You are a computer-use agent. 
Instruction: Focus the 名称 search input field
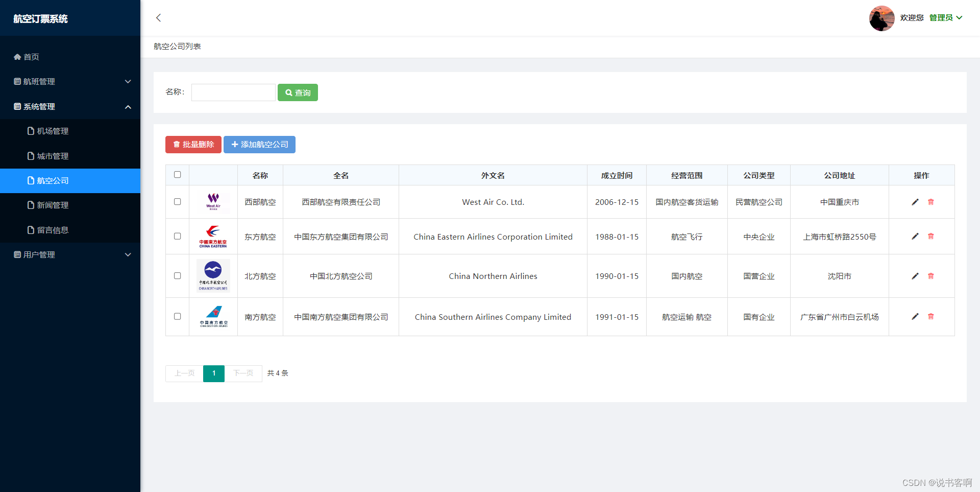coord(233,92)
